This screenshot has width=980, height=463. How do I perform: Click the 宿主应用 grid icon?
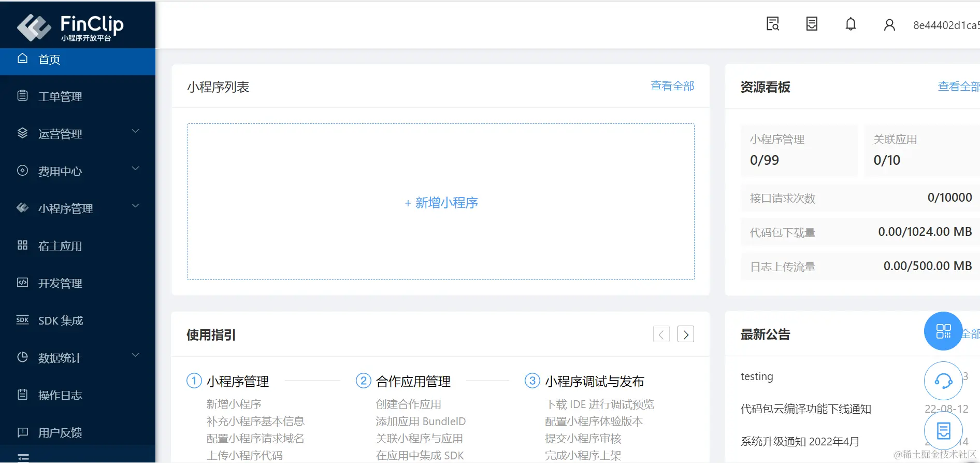[x=22, y=245]
